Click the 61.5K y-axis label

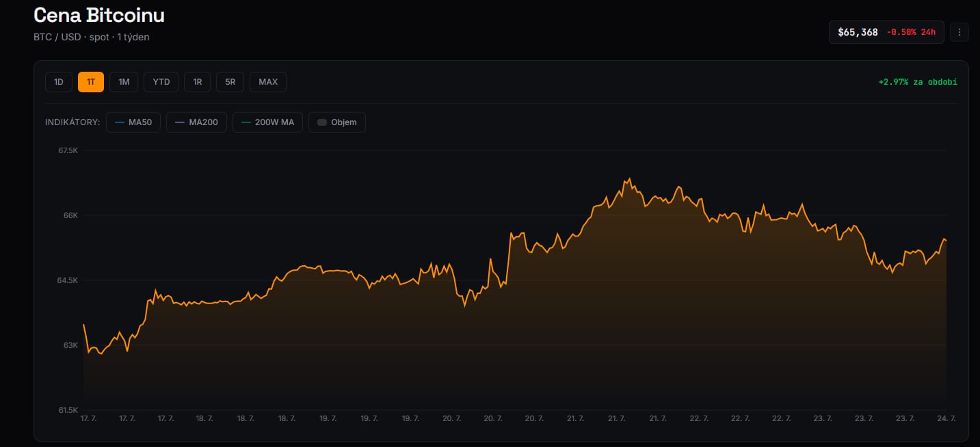[x=68, y=410]
